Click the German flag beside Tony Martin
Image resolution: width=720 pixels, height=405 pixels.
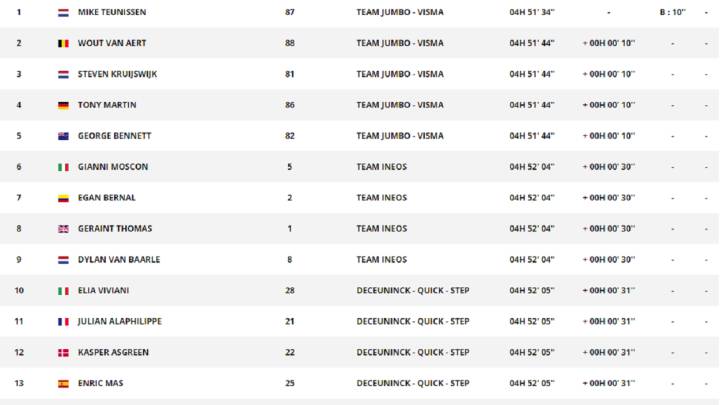coord(63,105)
